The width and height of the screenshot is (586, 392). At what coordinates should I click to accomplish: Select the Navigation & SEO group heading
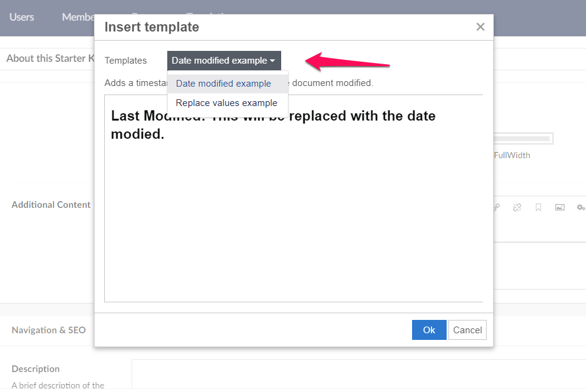pos(48,330)
